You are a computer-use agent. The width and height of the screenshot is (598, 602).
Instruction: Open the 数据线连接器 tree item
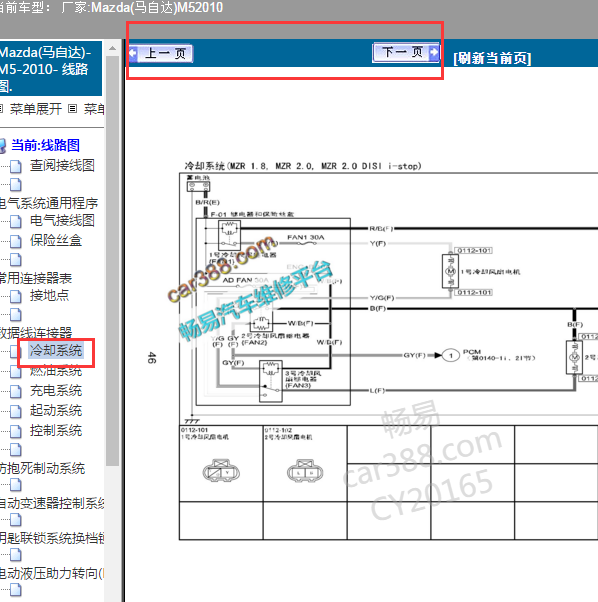[36, 332]
